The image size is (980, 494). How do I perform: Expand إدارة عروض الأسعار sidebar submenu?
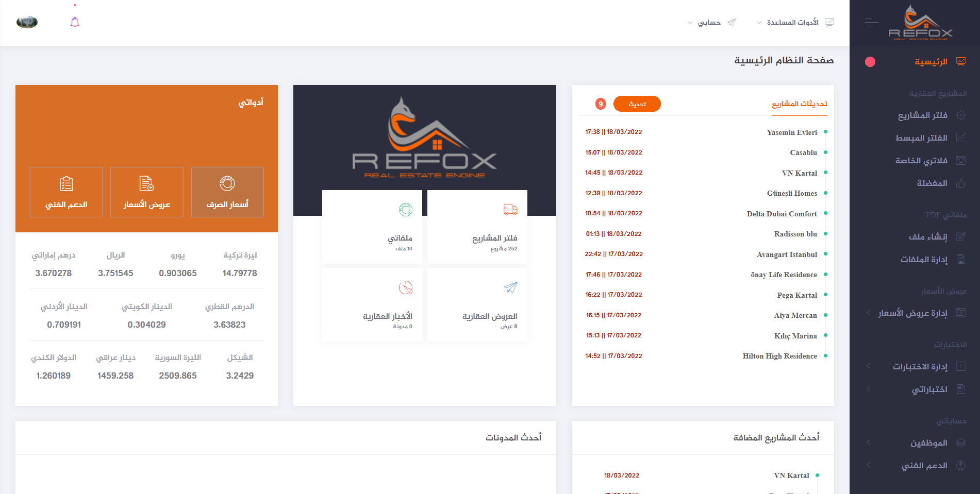point(913,313)
